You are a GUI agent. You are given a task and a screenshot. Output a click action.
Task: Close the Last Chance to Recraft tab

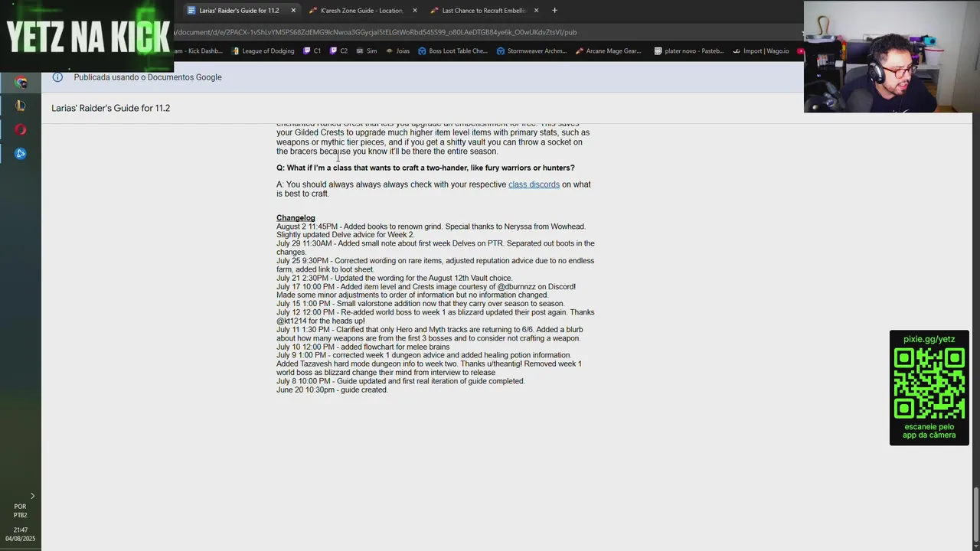coord(536,11)
